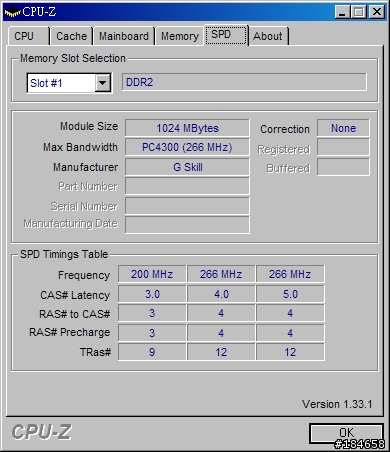This screenshot has height=452, width=390.
Task: Click the OK button
Action: point(346,433)
